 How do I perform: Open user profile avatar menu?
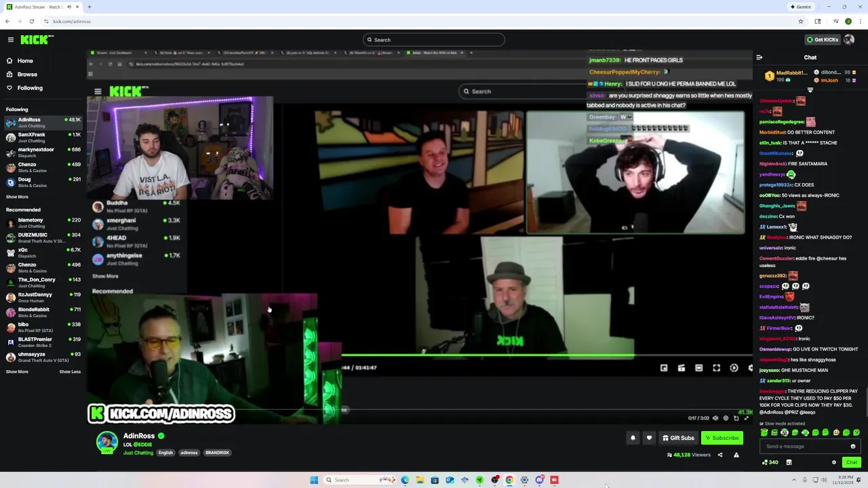tap(849, 40)
